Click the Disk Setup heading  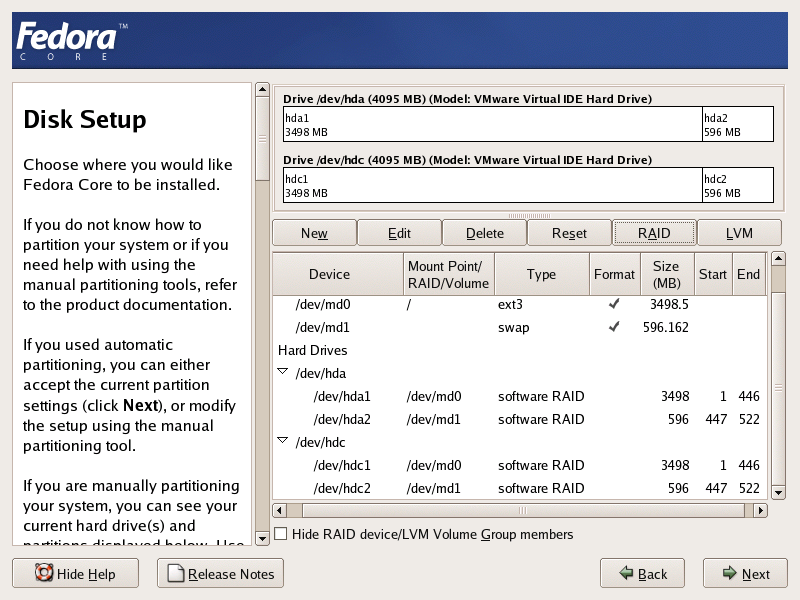click(85, 119)
